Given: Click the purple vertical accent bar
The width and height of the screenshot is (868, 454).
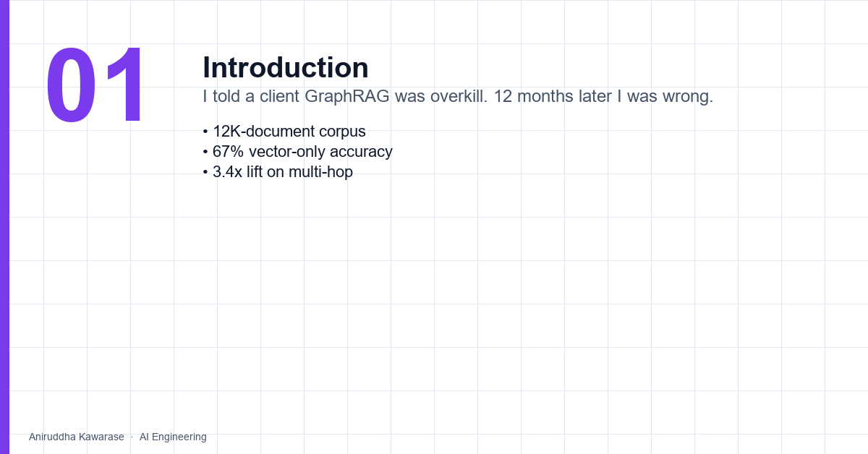Looking at the screenshot, I should click(x=4, y=227).
